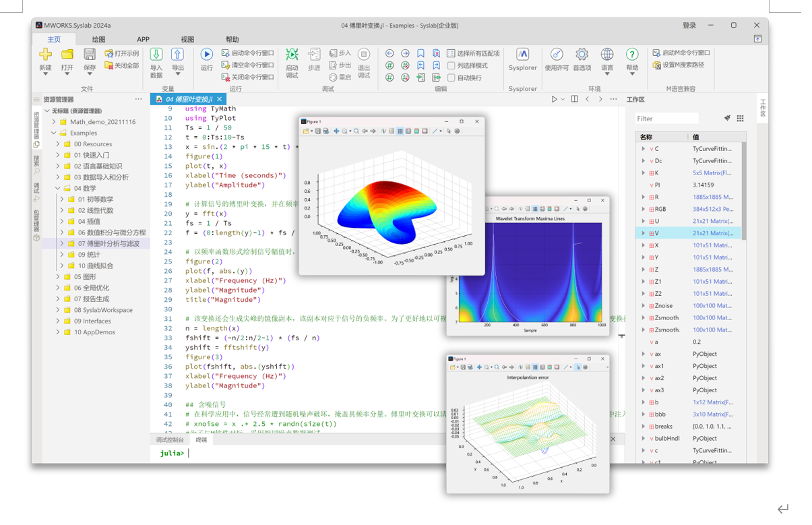The height and width of the screenshot is (525, 812).
Task: Switch to the 视图 ribbon tab
Action: [187, 40]
